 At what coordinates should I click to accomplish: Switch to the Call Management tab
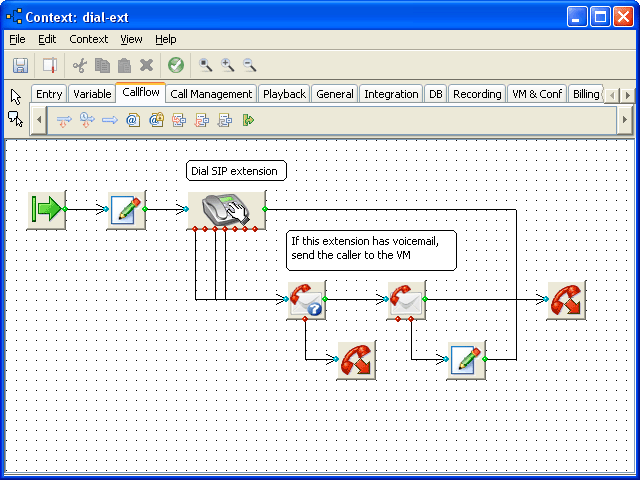[211, 94]
